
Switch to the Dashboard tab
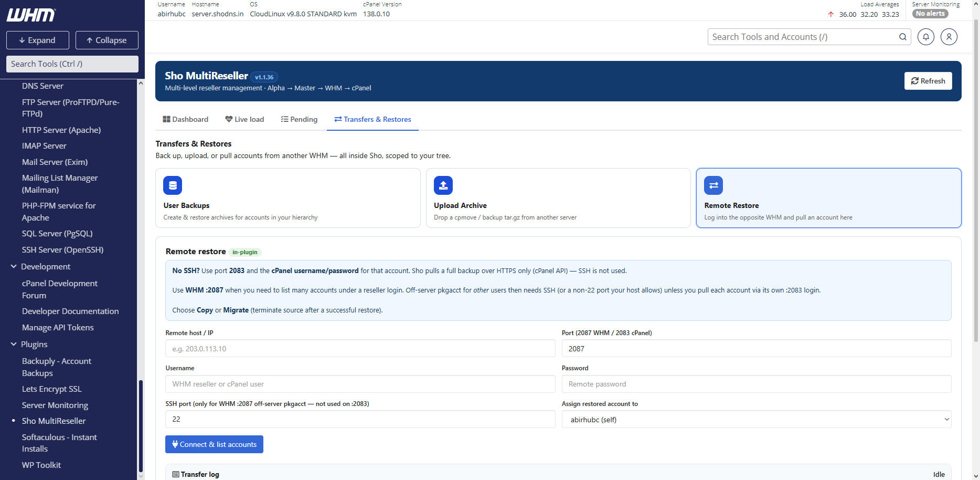186,119
